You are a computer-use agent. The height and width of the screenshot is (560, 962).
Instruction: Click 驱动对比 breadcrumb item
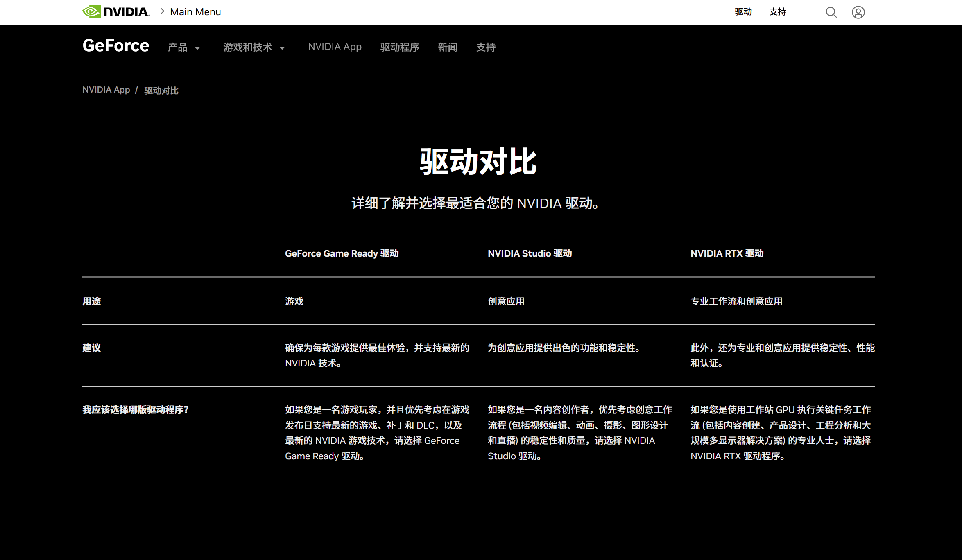tap(161, 90)
